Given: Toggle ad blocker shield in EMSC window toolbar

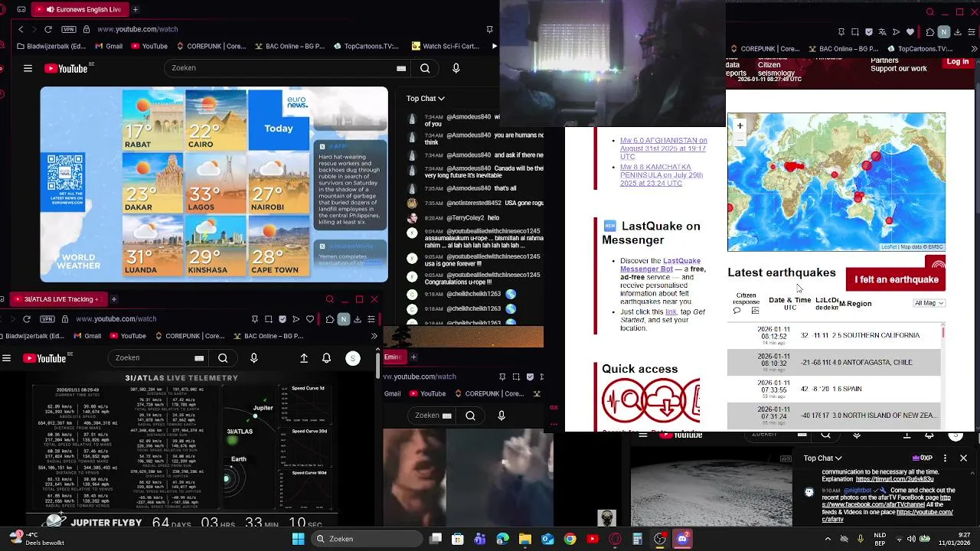Looking at the screenshot, I should (x=869, y=32).
